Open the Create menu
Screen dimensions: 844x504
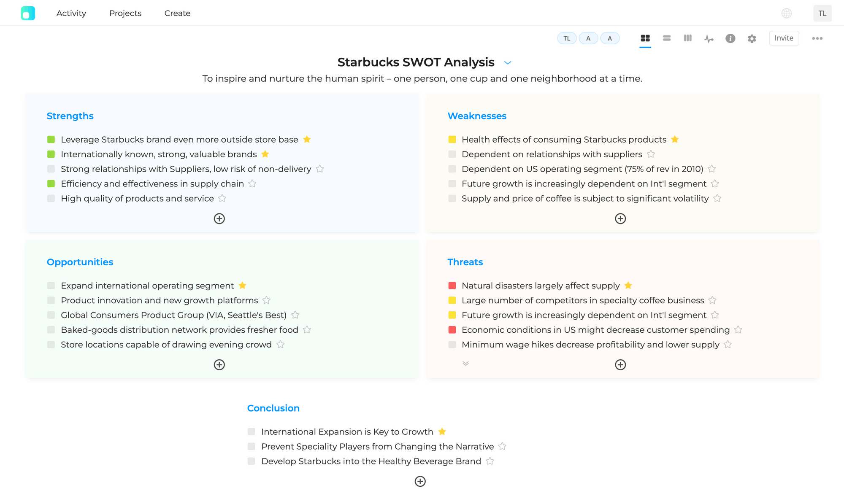pyautogui.click(x=177, y=13)
